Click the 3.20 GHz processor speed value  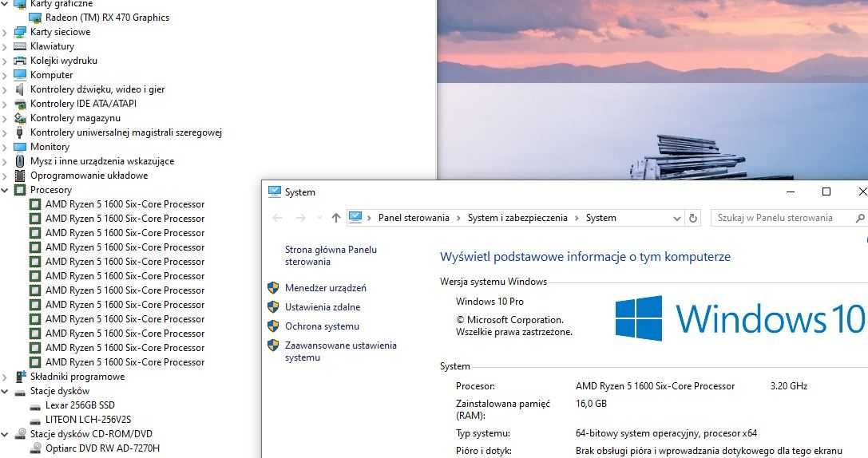coord(789,386)
